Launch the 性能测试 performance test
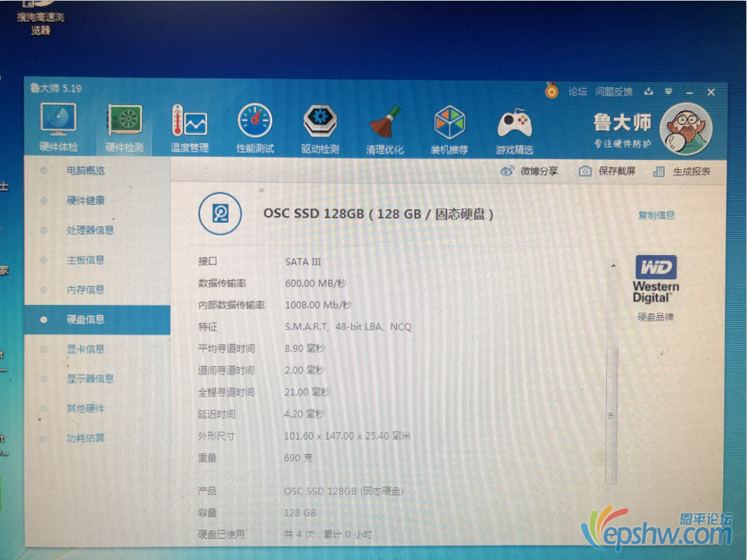747x560 pixels. tap(255, 129)
